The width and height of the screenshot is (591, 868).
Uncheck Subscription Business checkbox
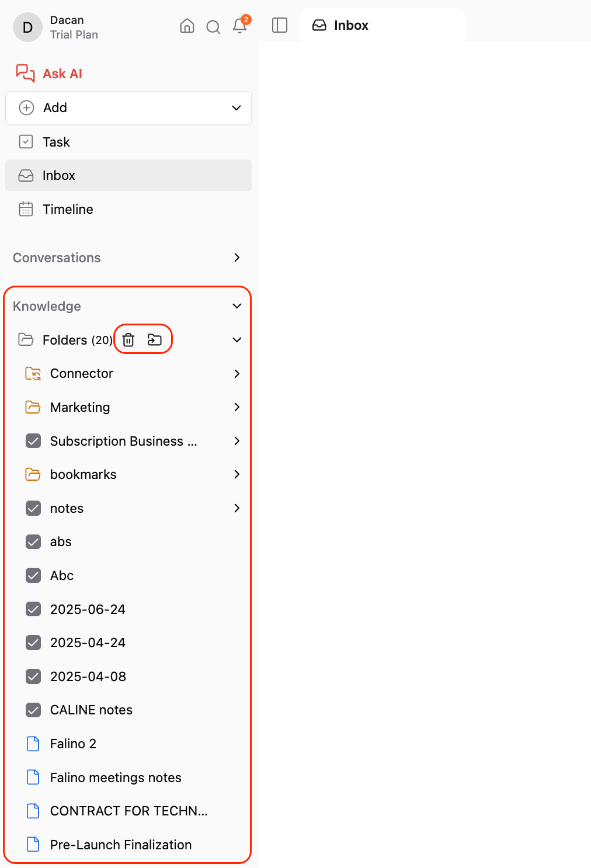[x=33, y=440]
